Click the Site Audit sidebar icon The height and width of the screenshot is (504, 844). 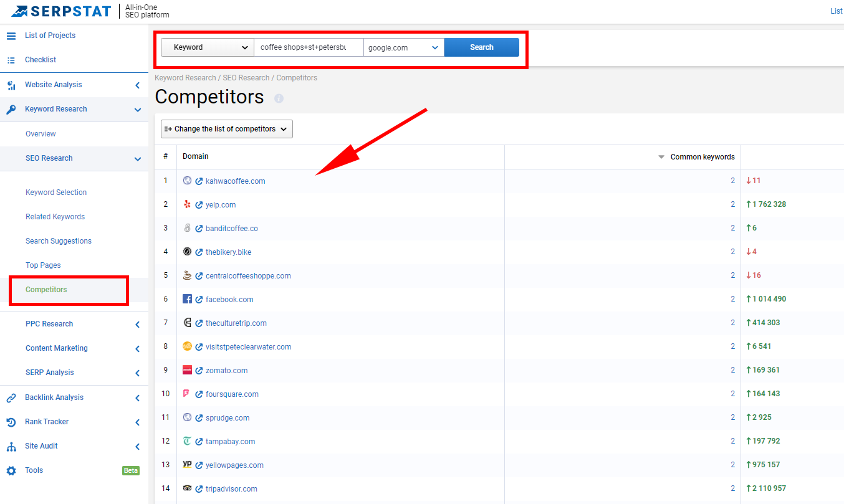click(x=11, y=447)
